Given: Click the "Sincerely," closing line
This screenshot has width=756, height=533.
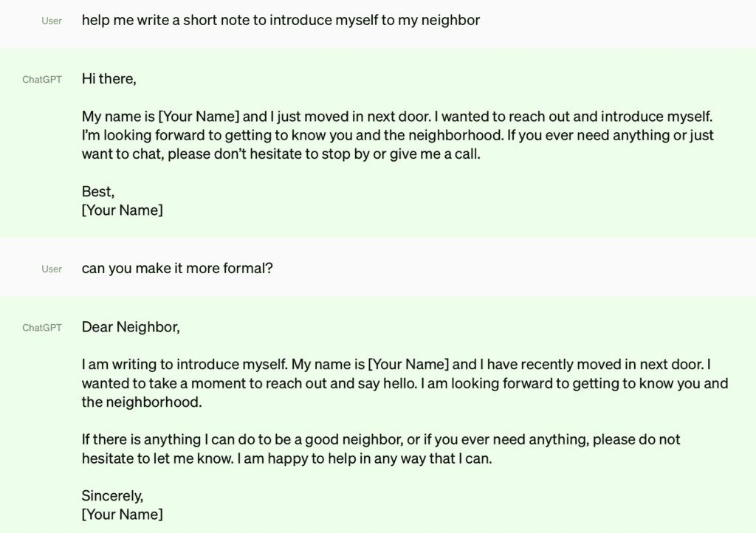Looking at the screenshot, I should [x=112, y=495].
